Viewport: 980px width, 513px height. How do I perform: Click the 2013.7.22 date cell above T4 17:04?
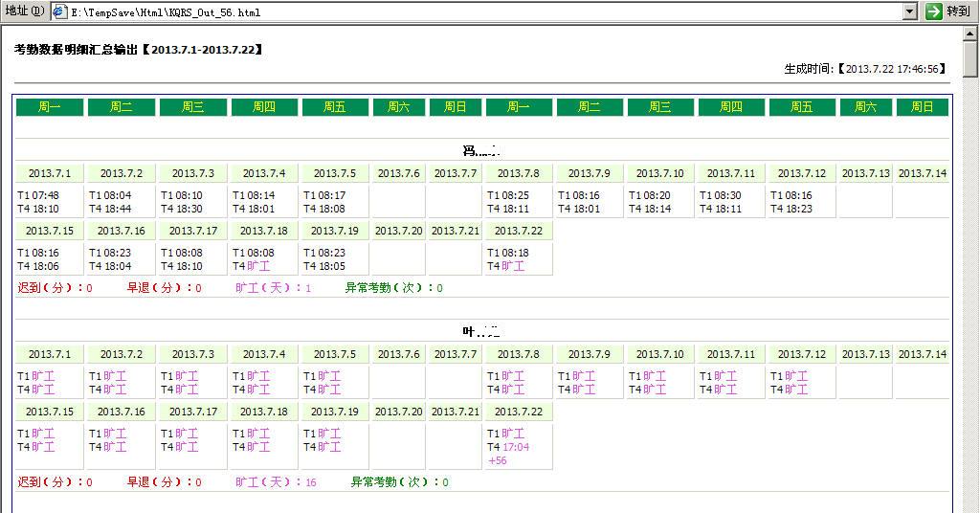pos(518,413)
